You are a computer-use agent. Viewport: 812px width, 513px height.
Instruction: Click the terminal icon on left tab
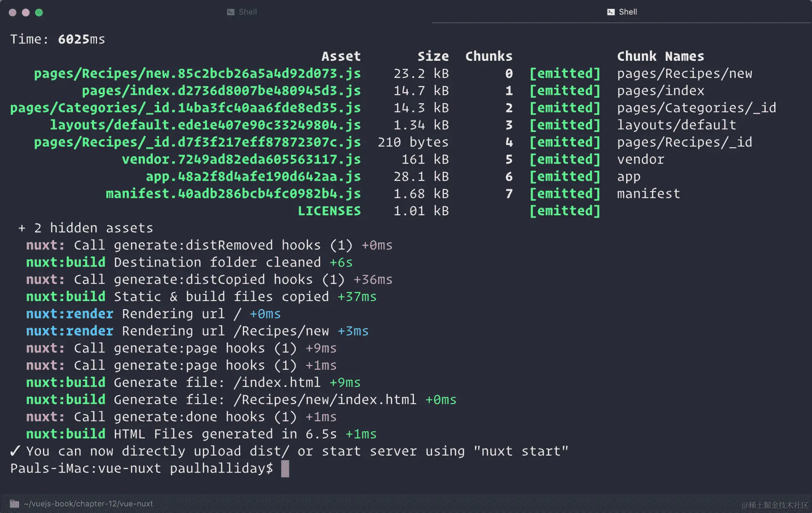click(231, 12)
